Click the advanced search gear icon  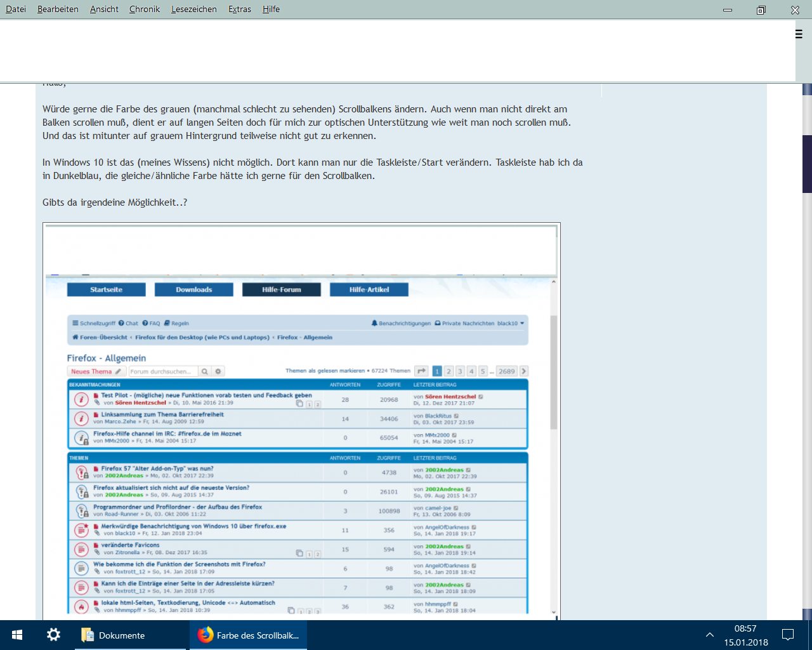(218, 371)
